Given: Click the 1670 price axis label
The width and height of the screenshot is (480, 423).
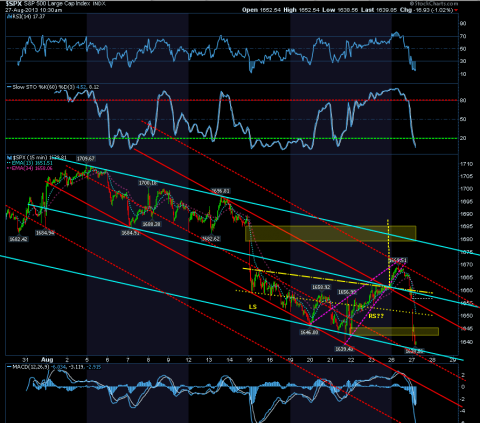Looking at the screenshot, I should pyautogui.click(x=467, y=265).
